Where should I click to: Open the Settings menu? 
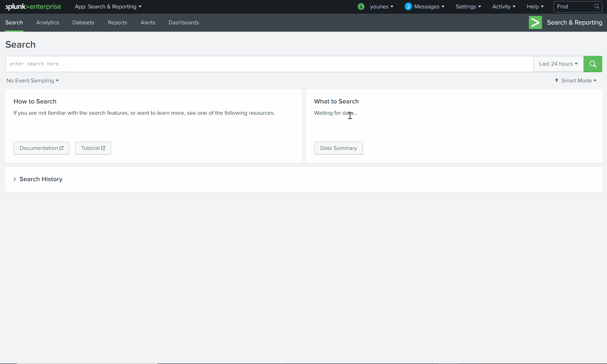click(468, 6)
